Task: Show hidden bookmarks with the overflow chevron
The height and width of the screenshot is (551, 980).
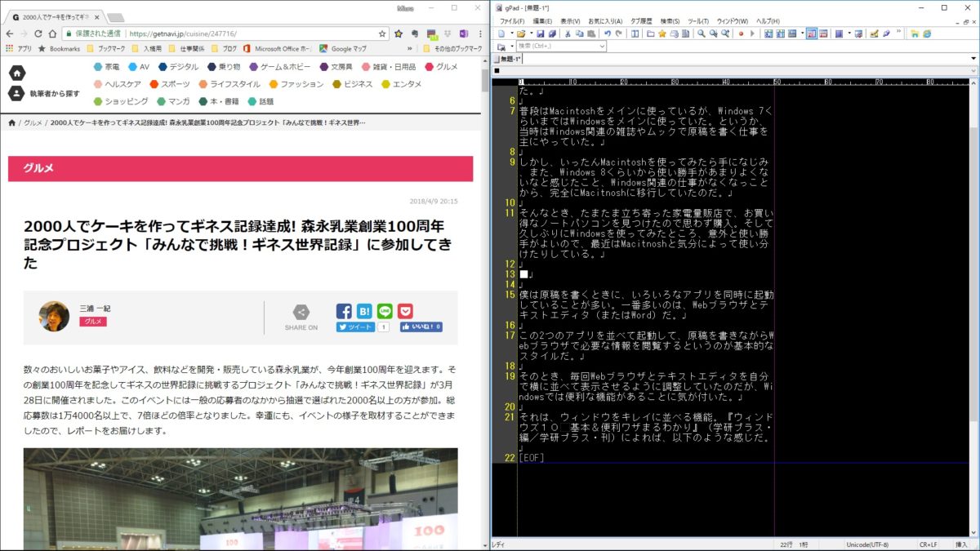Action: (411, 48)
